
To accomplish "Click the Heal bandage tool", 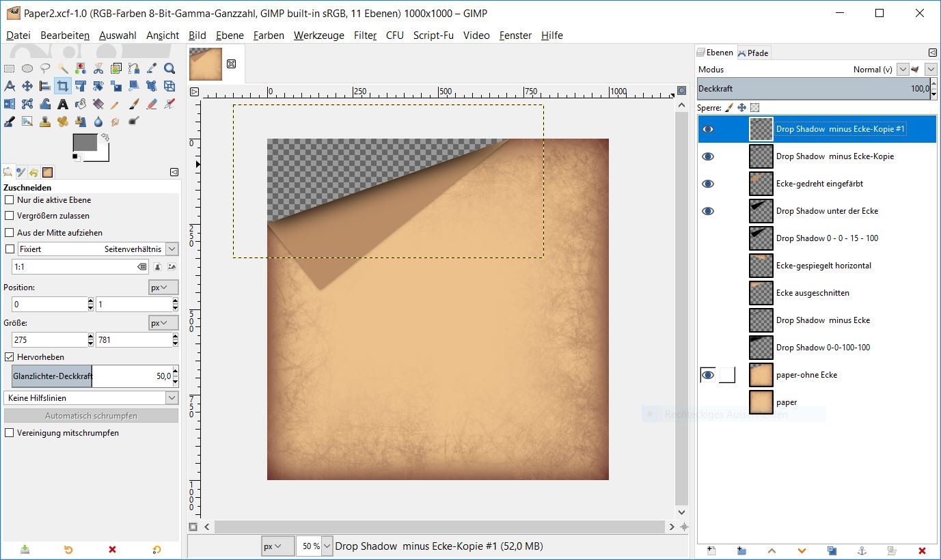I will [63, 122].
